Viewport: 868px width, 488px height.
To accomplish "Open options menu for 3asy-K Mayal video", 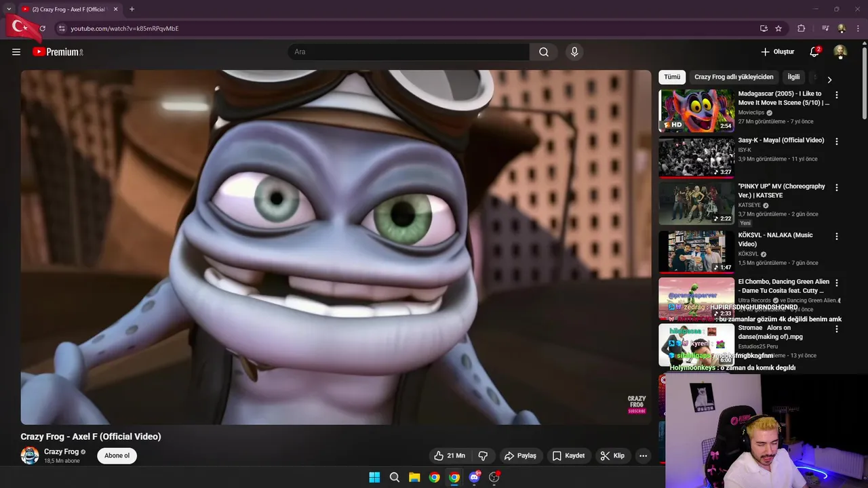I will 836,142.
